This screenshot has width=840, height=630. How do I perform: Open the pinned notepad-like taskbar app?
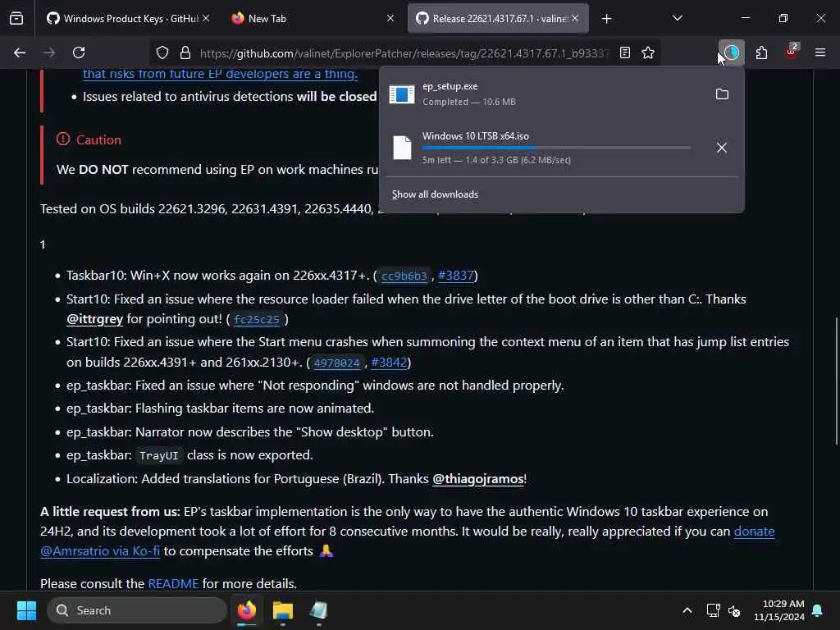(x=318, y=610)
